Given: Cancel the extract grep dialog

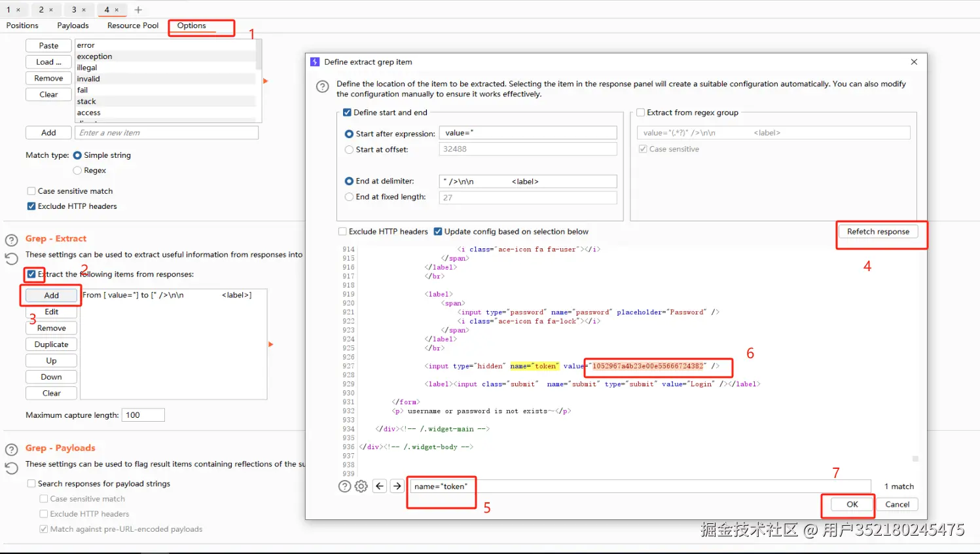Looking at the screenshot, I should [x=897, y=505].
